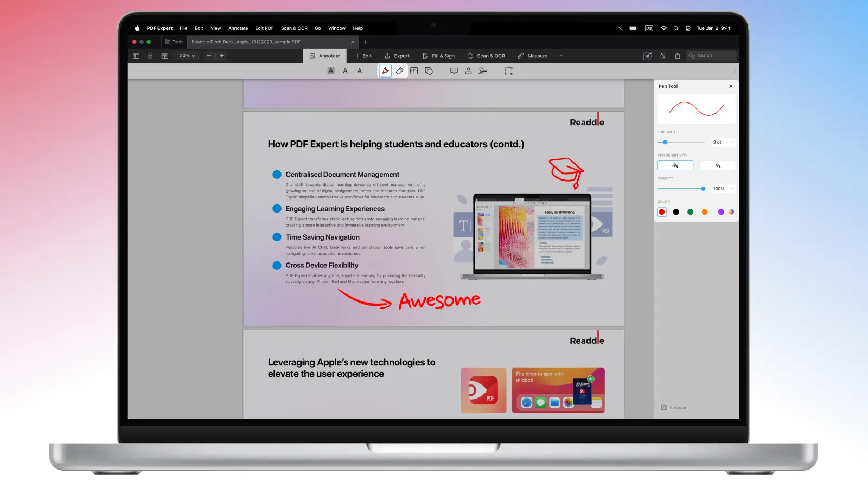
Task: Select the strikethrough text tool
Action: click(x=359, y=71)
